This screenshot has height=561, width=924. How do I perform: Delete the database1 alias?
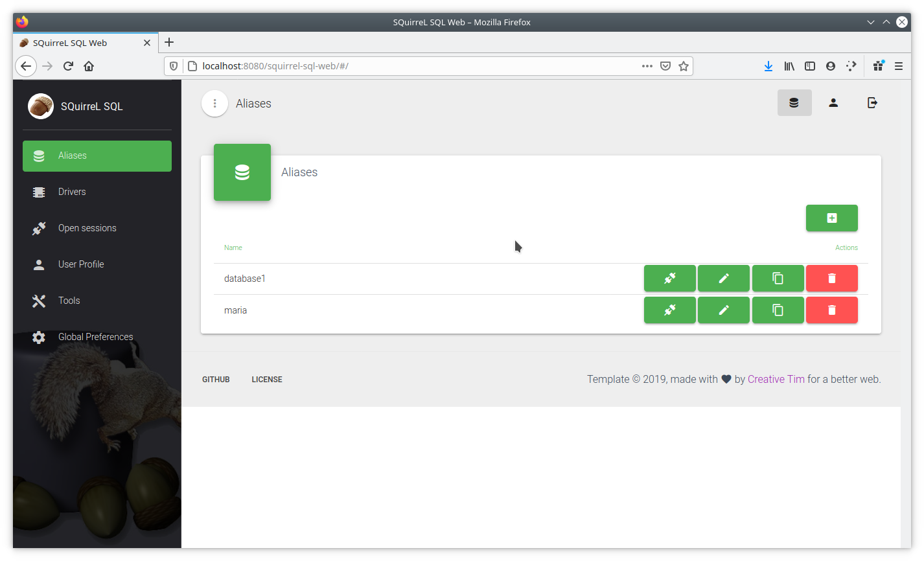832,279
